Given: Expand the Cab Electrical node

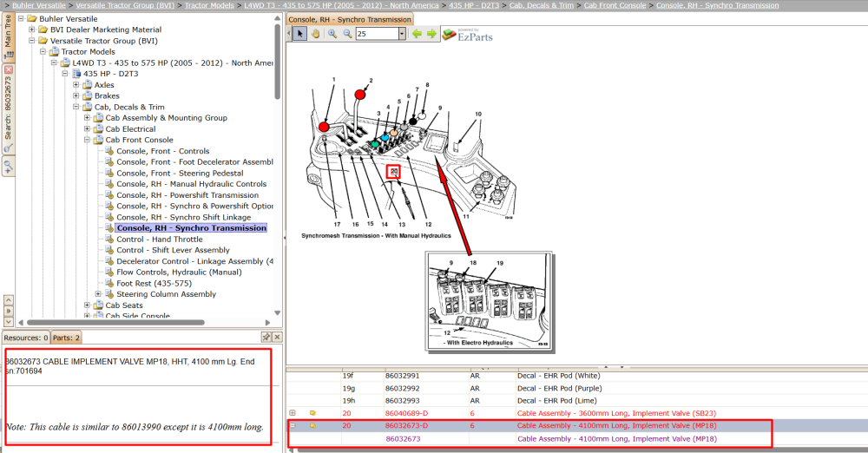Looking at the screenshot, I should 88,128.
